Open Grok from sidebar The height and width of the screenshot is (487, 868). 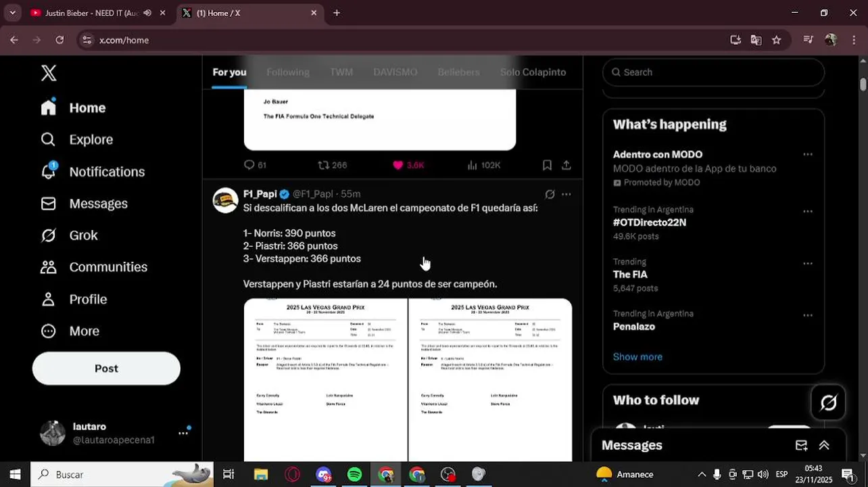pos(69,235)
